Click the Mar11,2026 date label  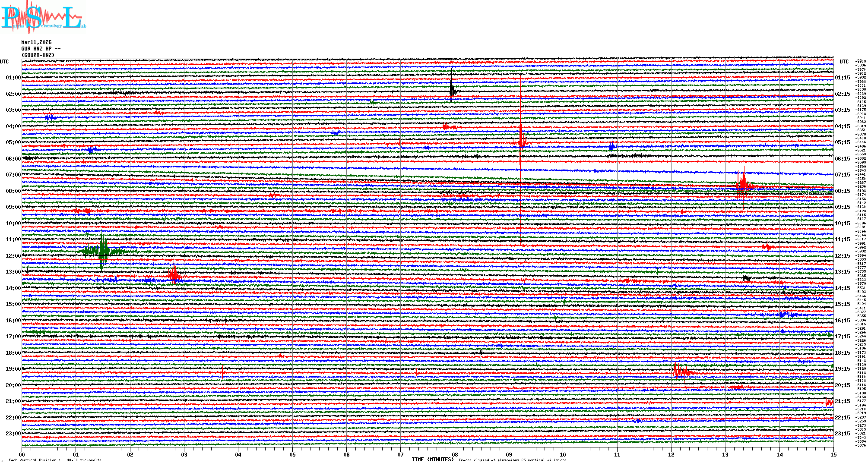pyautogui.click(x=36, y=42)
